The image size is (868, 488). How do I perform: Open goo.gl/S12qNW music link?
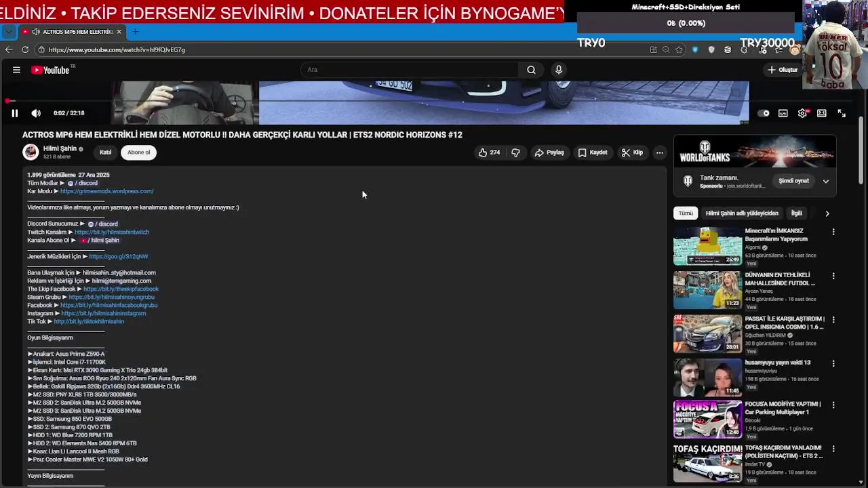pyautogui.click(x=118, y=256)
